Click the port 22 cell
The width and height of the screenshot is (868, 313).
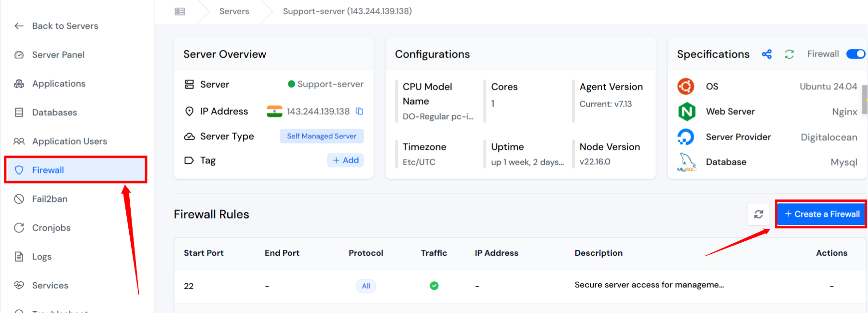[189, 286]
